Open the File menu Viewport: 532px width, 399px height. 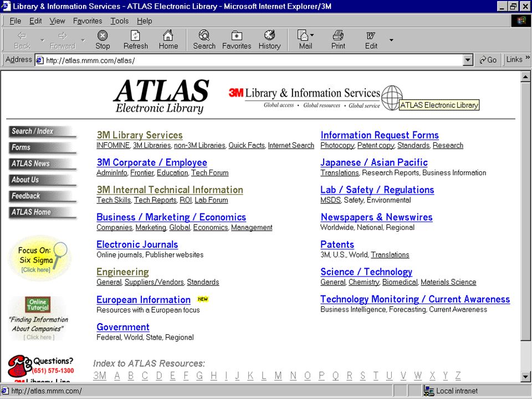16,21
